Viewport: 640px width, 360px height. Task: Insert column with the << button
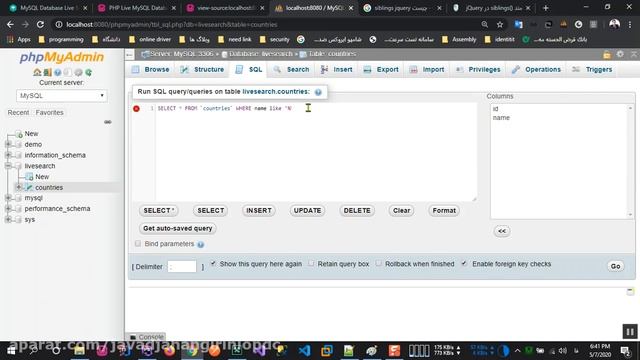point(502,231)
